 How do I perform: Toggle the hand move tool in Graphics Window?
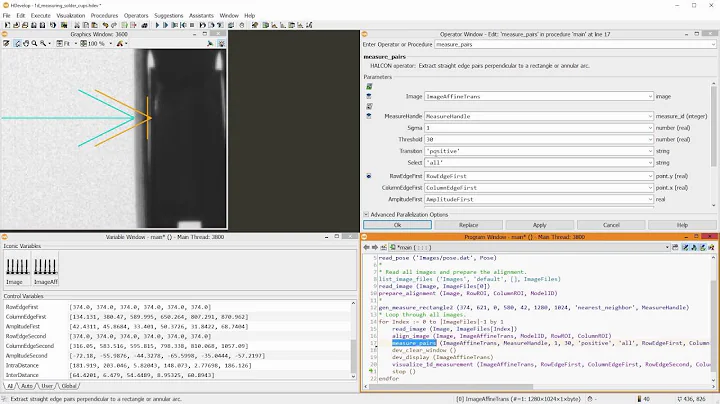(x=26, y=43)
